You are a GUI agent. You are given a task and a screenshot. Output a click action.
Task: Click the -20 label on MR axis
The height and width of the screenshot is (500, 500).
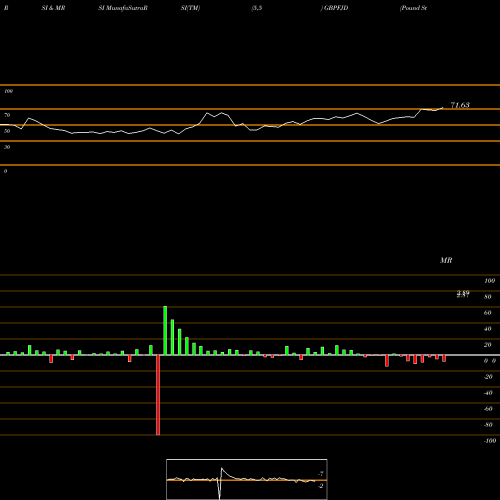coord(488,377)
